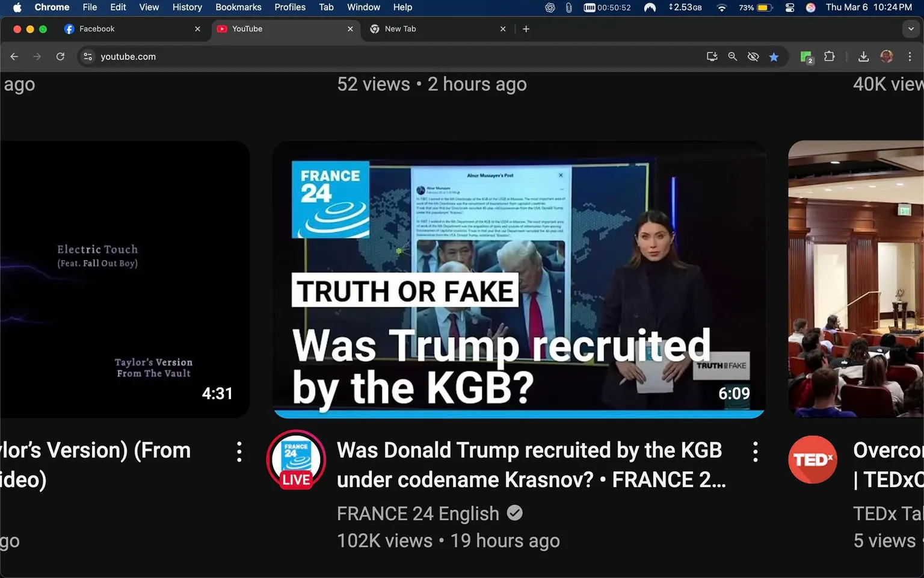The width and height of the screenshot is (924, 578).
Task: Open the FRANCE 24 LIVE channel avatar
Action: click(296, 459)
